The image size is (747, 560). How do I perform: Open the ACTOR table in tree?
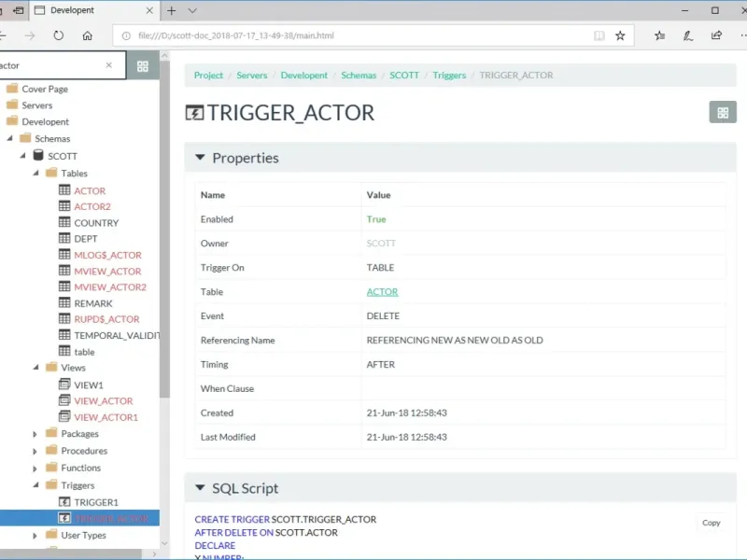[x=90, y=191]
